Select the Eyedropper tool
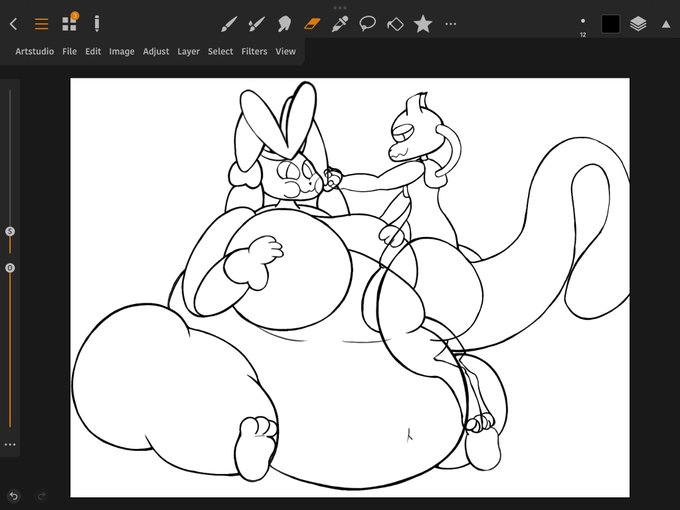 [x=340, y=24]
